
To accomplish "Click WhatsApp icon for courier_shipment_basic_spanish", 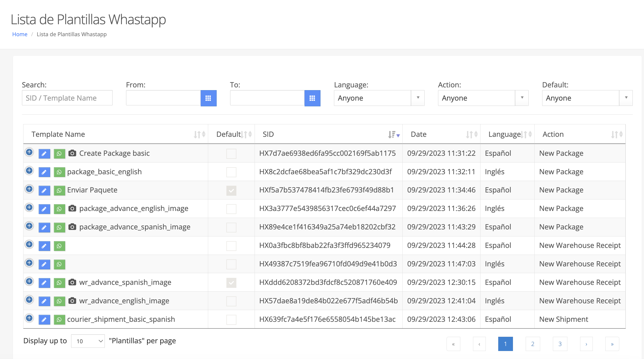I will point(59,320).
